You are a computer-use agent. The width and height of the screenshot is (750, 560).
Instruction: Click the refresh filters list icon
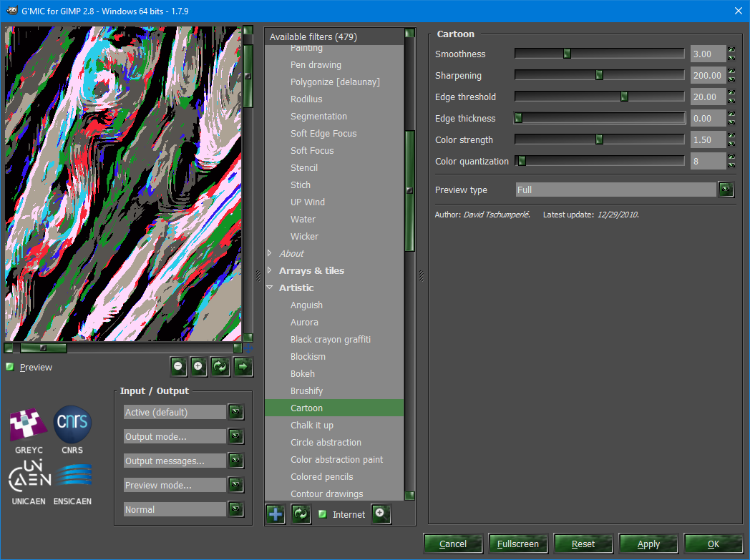301,514
